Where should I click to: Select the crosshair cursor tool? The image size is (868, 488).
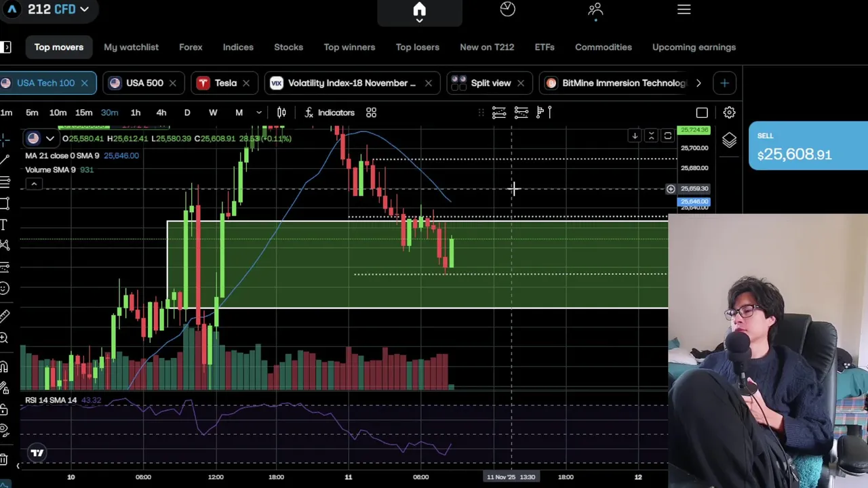pyautogui.click(x=5, y=139)
